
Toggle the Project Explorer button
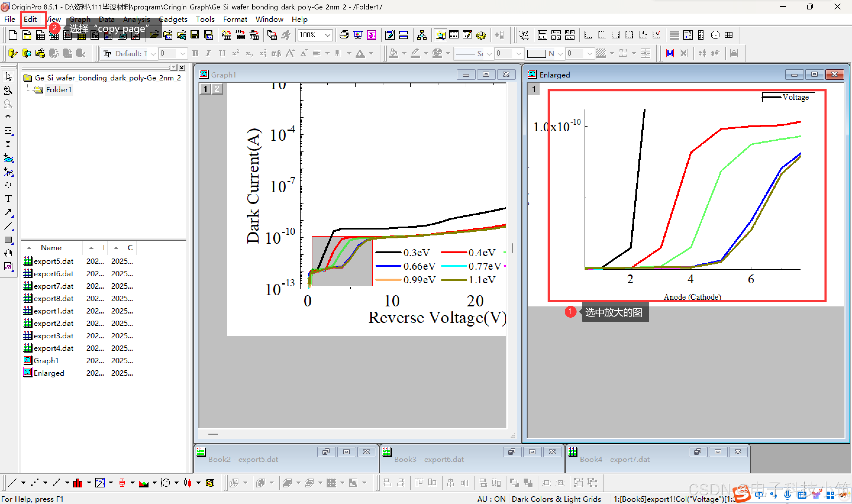pos(440,35)
